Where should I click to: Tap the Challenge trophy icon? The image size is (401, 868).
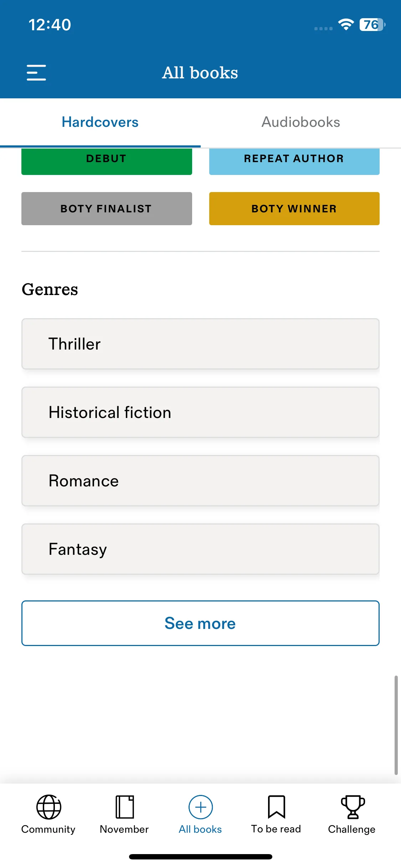click(x=352, y=807)
